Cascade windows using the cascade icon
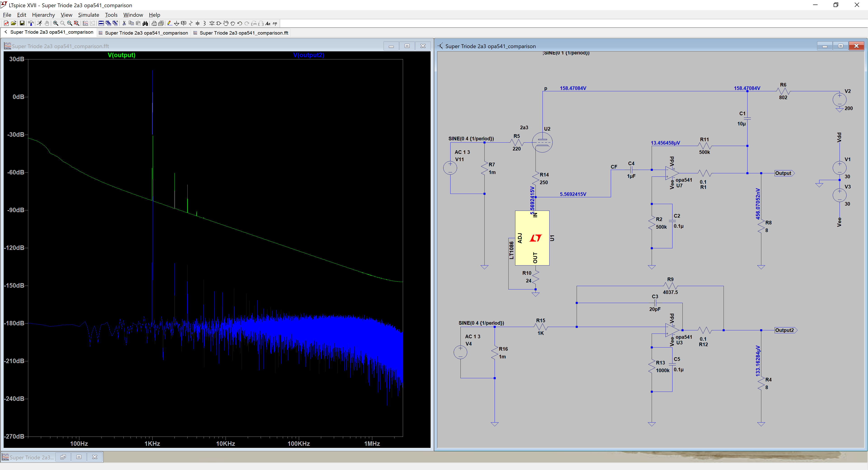 108,23
